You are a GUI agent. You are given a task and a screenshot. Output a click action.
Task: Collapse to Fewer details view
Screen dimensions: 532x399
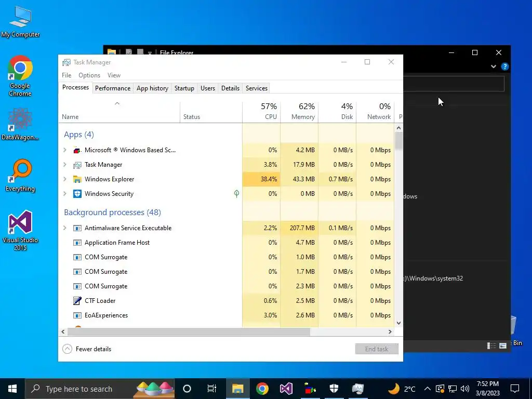(87, 349)
